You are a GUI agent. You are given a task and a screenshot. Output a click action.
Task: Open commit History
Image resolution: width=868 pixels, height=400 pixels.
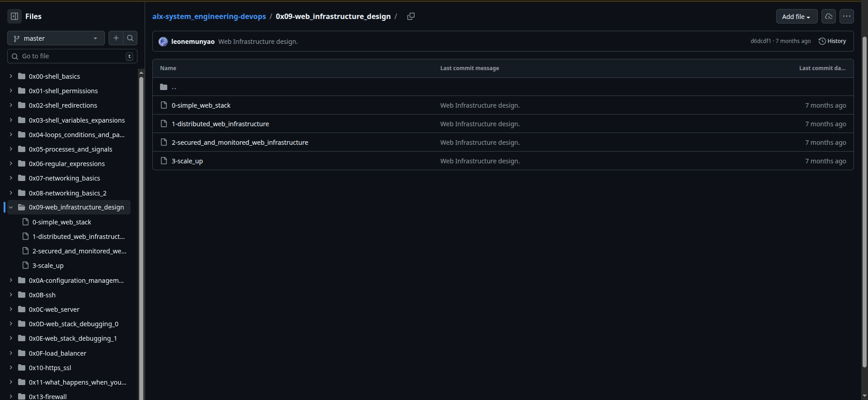point(832,41)
